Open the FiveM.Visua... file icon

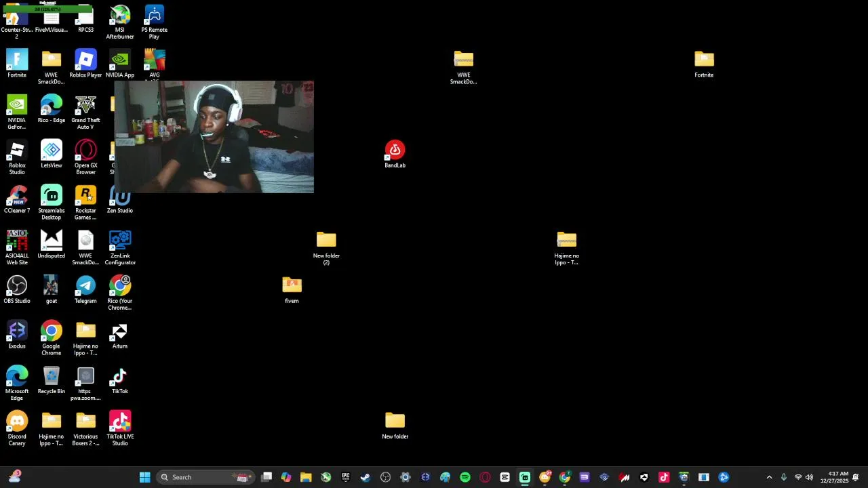(52, 20)
